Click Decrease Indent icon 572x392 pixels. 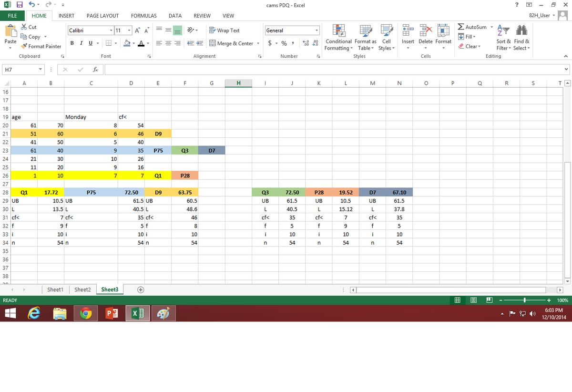[190, 43]
